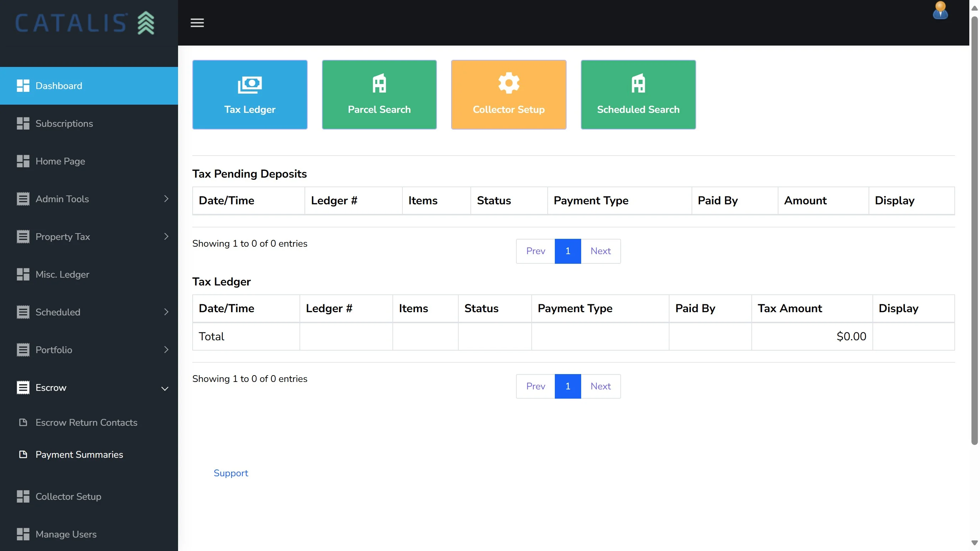The height and width of the screenshot is (551, 980).
Task: Open the Support link
Action: pos(230,473)
